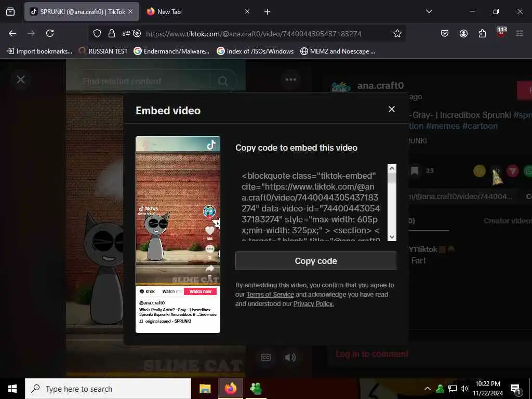The height and width of the screenshot is (399, 532).
Task: Open the Extensions puzzle icon
Action: pos(482,33)
